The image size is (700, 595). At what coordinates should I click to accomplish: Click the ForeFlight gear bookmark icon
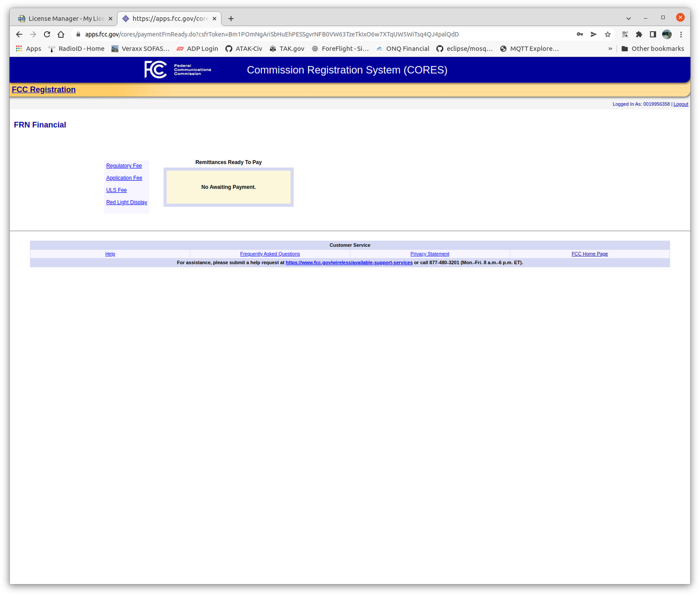315,48
